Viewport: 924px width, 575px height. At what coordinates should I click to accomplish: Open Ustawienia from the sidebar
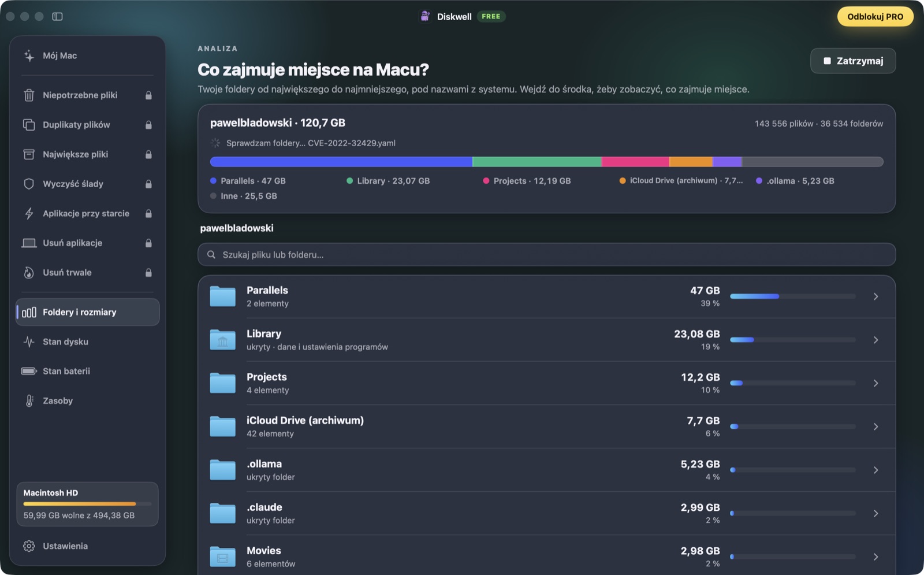87,546
